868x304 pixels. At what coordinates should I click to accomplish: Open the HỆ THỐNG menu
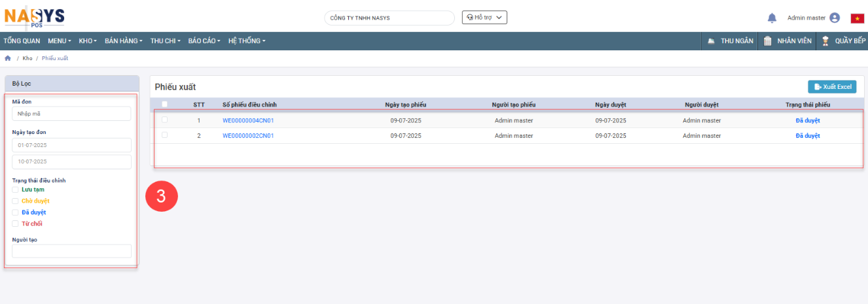[247, 41]
